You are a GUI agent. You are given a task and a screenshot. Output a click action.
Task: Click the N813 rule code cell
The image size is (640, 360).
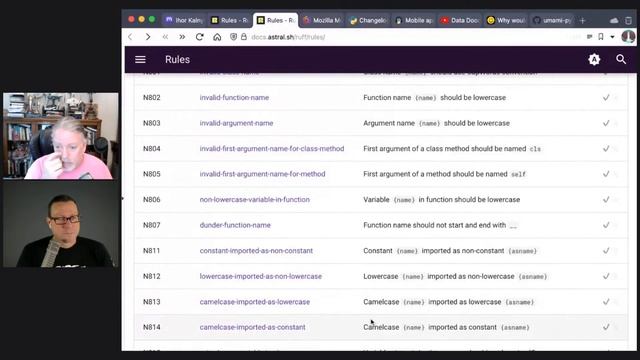point(152,302)
